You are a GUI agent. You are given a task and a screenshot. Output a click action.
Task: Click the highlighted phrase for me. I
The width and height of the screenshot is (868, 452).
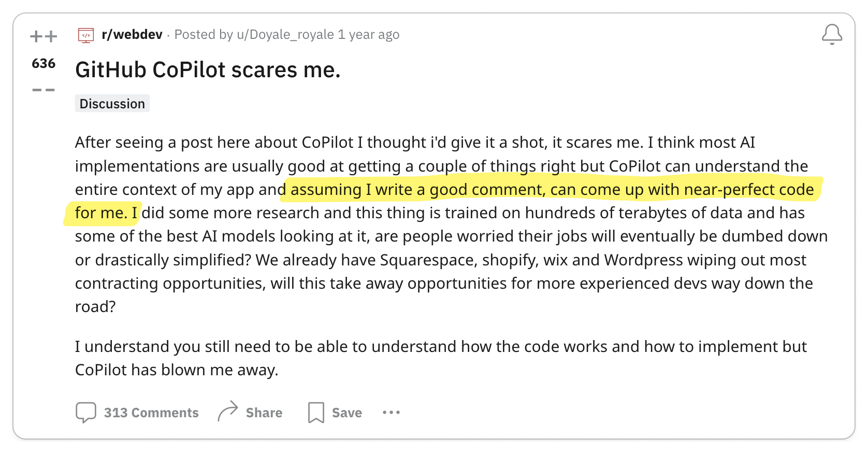pyautogui.click(x=106, y=213)
